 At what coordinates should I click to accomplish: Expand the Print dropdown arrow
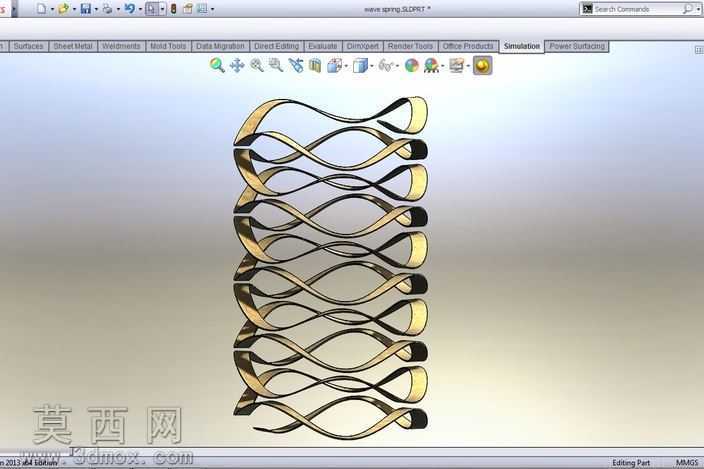118,9
